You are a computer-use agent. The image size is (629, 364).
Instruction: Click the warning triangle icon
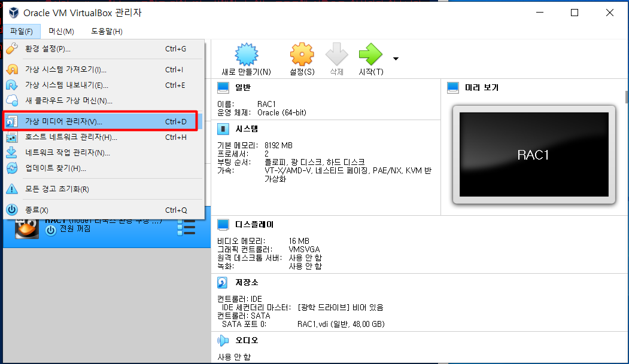pyautogui.click(x=12, y=189)
